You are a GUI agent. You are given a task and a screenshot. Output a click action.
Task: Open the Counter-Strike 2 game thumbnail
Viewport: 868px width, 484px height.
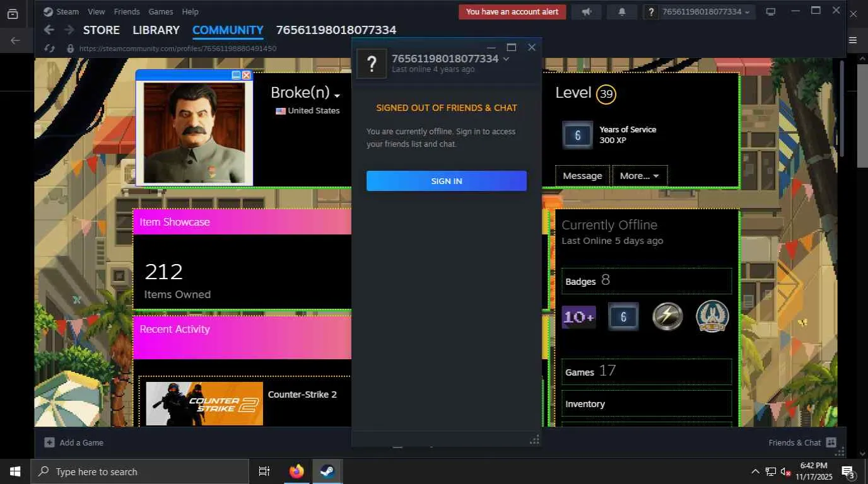pyautogui.click(x=204, y=403)
